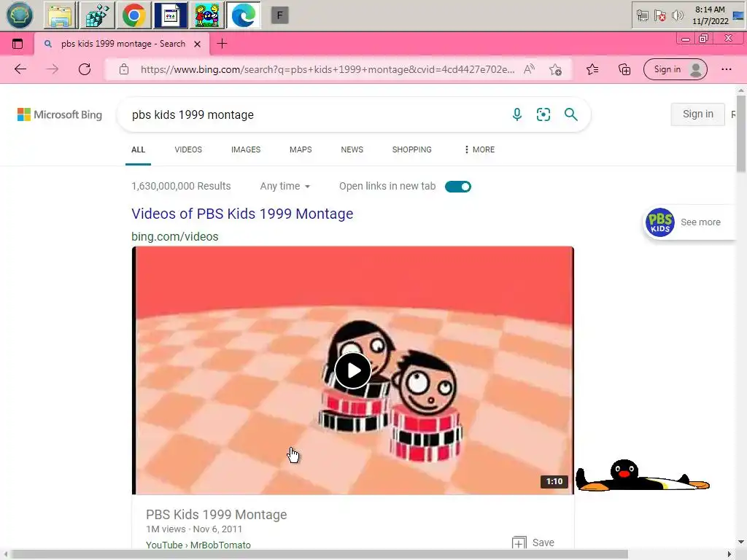Switch to VIDEOS tab

coord(188,149)
